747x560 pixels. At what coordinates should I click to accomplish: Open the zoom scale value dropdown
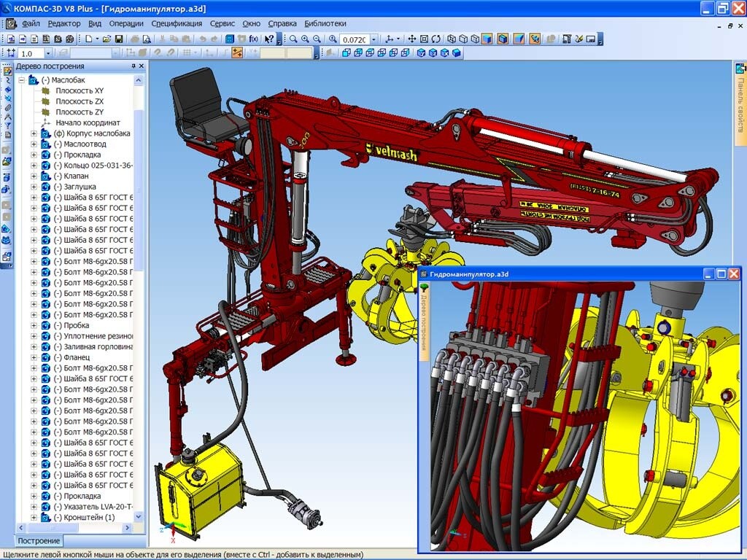coord(373,38)
